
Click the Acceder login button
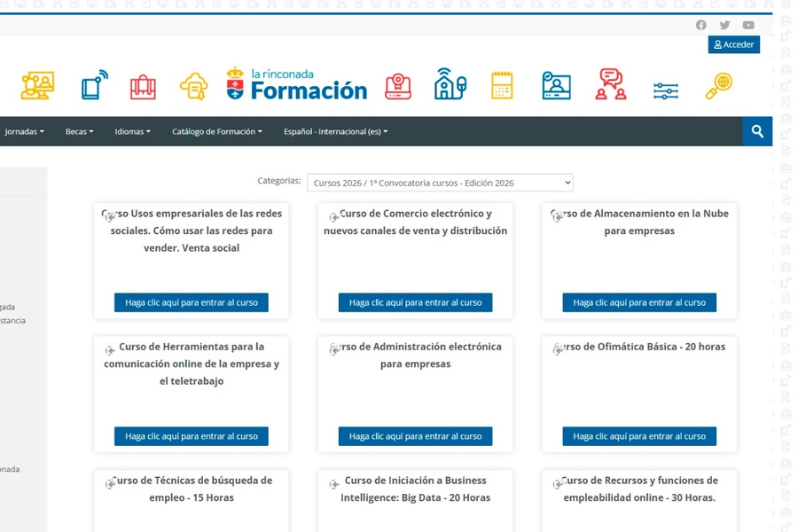[734, 44]
